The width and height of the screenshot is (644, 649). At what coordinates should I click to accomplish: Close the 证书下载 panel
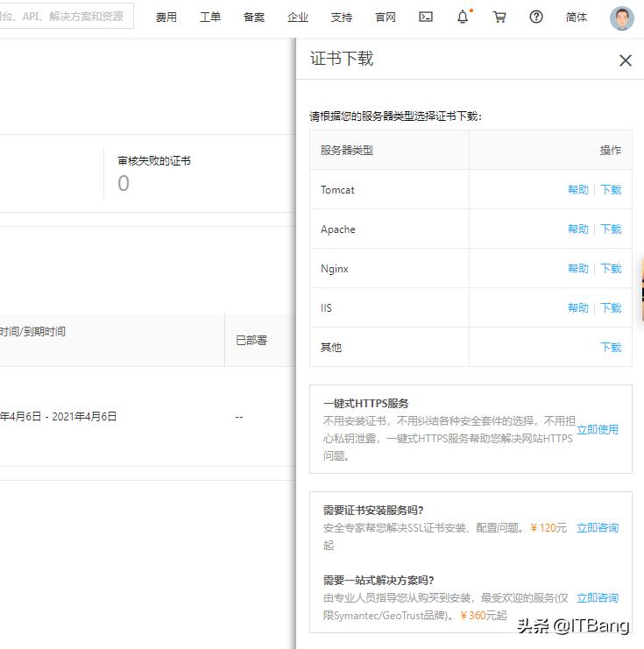[626, 60]
